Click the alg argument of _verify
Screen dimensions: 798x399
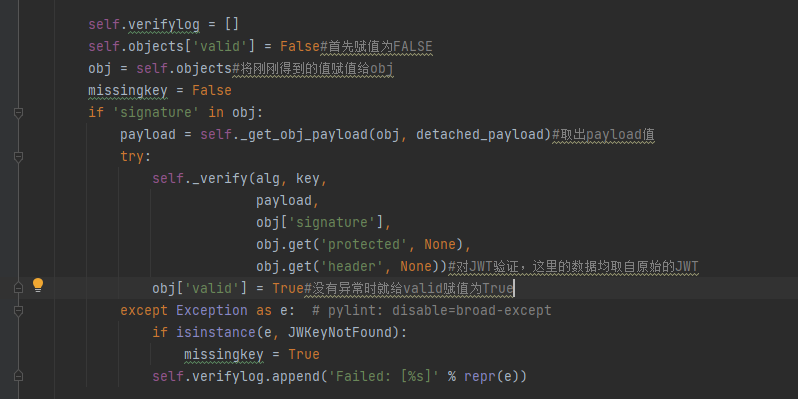coord(268,179)
